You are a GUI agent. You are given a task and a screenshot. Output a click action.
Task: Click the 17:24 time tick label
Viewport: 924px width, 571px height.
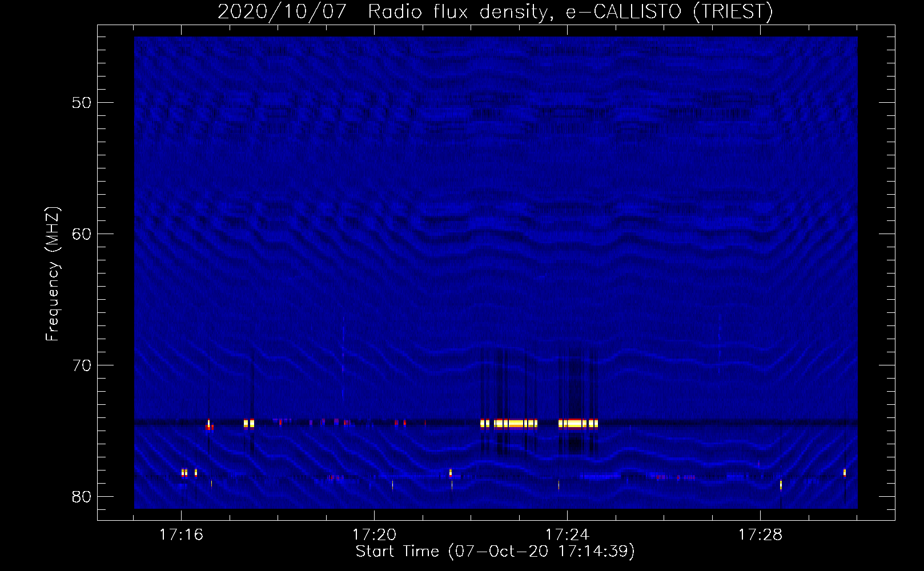tap(567, 534)
